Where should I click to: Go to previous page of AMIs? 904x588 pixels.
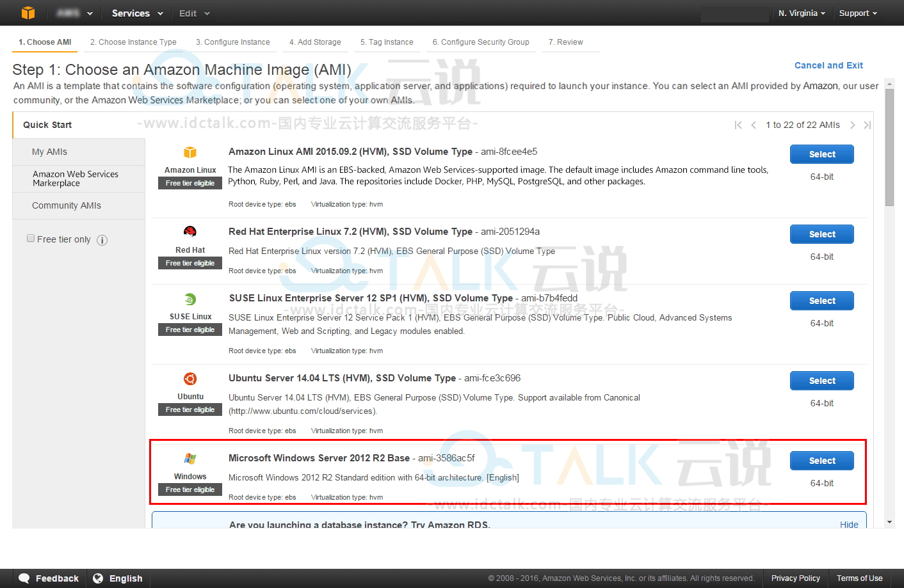point(754,125)
